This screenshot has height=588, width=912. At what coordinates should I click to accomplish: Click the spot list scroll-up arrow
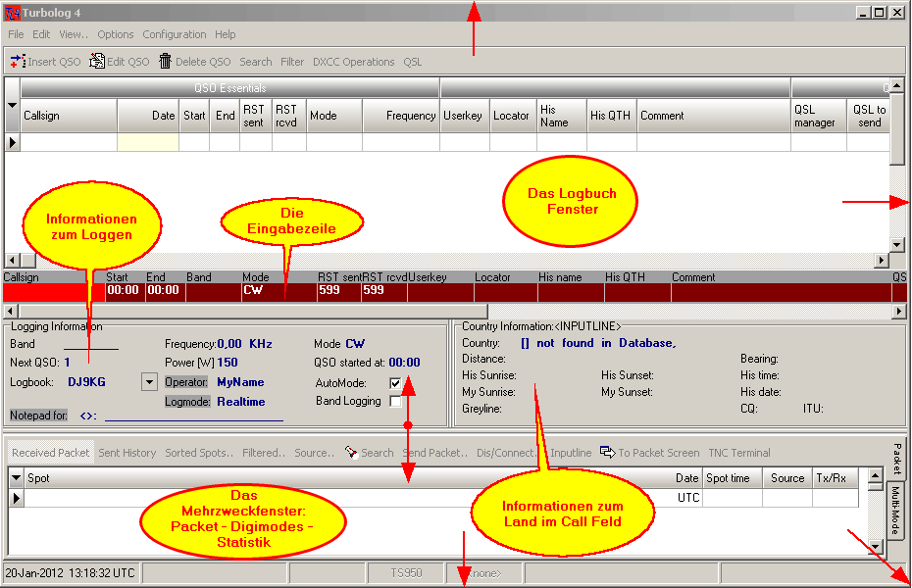pyautogui.click(x=876, y=476)
